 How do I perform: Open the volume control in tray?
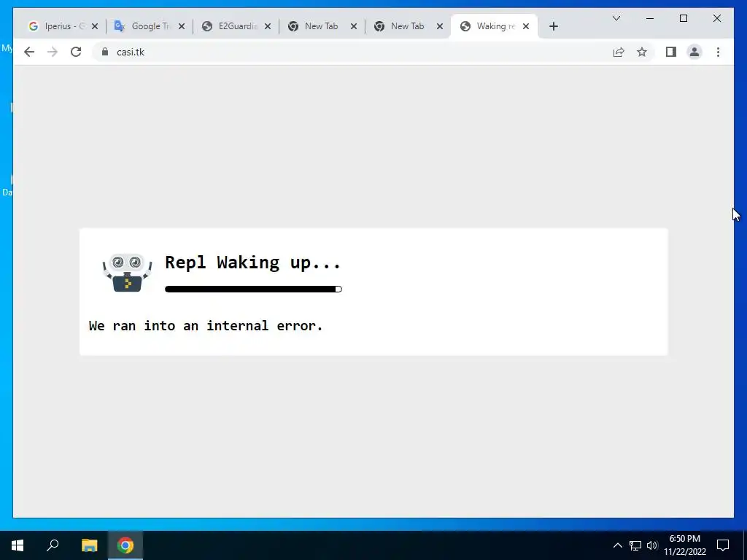click(x=652, y=545)
